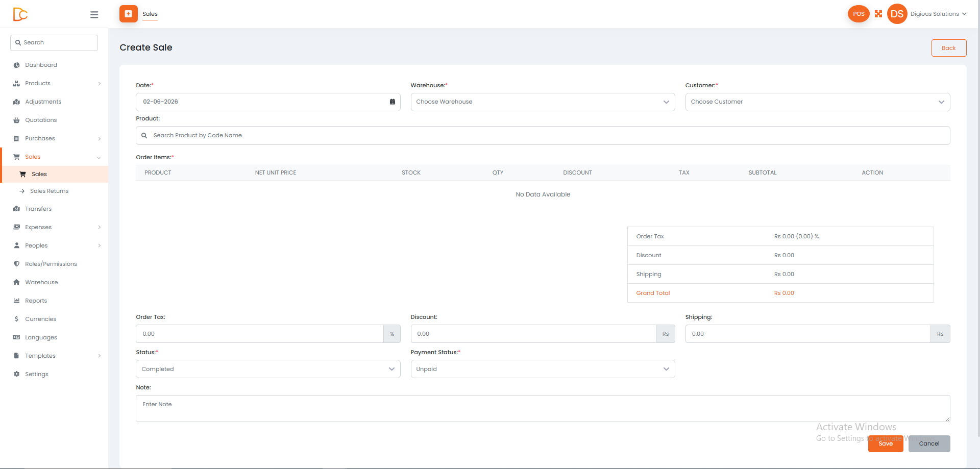Click the Settings gear icon
This screenshot has width=980, height=469.
pyautogui.click(x=16, y=374)
